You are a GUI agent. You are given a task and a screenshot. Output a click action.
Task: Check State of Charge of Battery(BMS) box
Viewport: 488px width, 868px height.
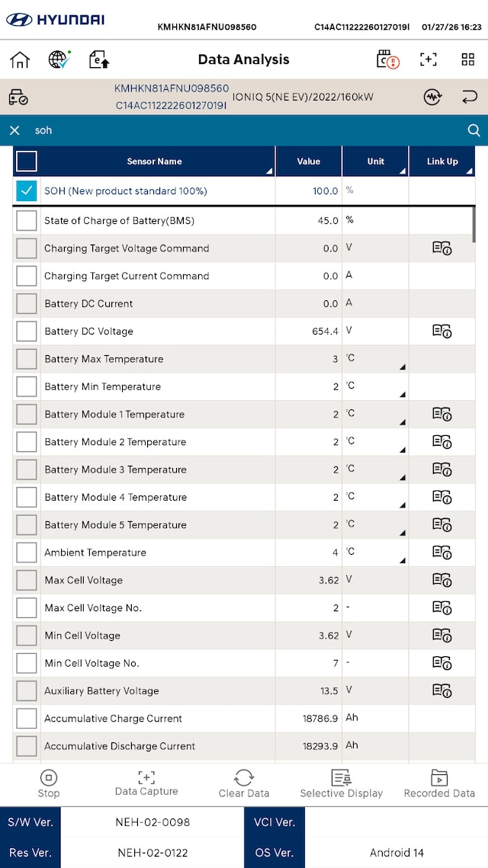click(27, 220)
